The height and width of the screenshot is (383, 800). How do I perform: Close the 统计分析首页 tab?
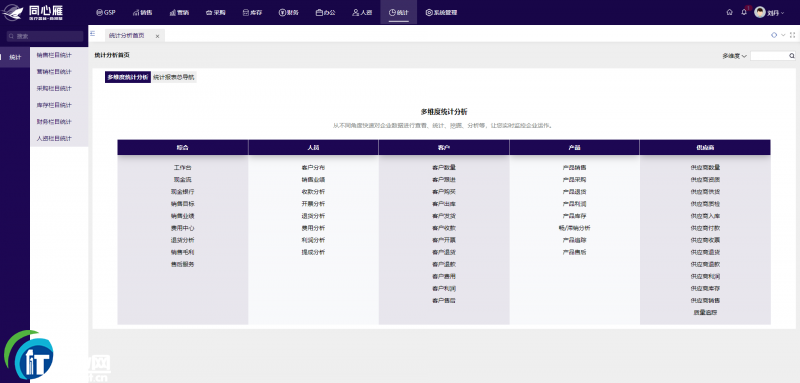[157, 36]
